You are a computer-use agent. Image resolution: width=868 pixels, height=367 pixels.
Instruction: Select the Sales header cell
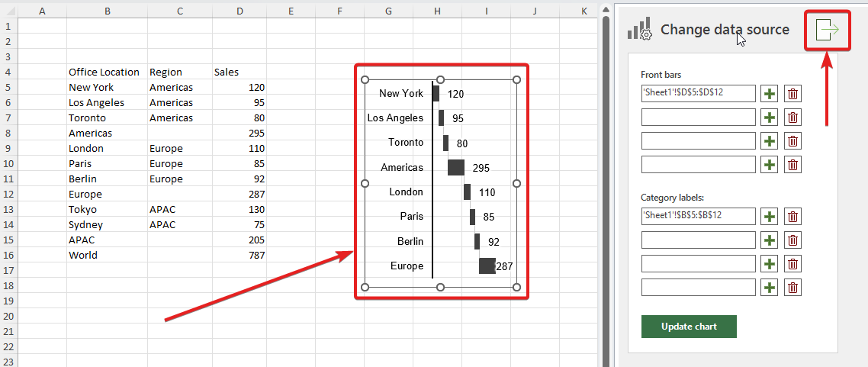tap(239, 72)
